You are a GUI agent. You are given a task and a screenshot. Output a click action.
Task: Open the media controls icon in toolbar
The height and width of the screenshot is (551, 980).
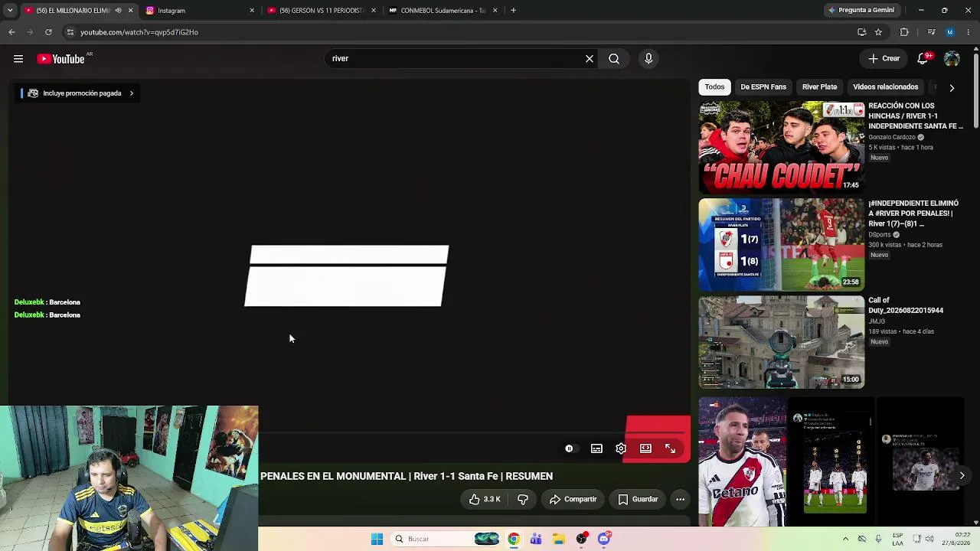coord(931,32)
